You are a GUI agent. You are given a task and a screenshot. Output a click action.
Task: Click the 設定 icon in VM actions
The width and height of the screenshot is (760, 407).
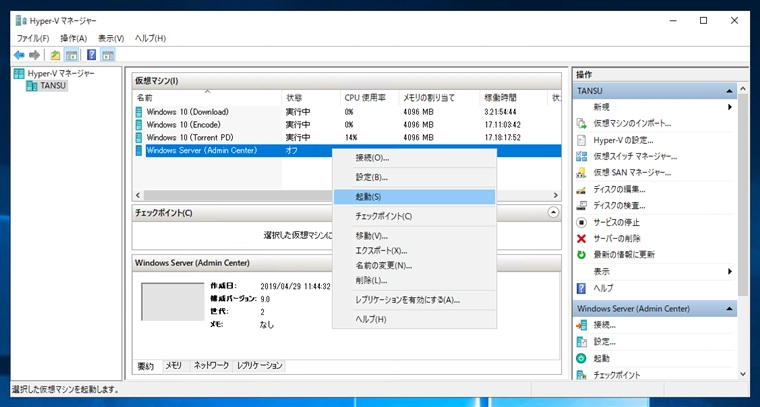(x=581, y=342)
